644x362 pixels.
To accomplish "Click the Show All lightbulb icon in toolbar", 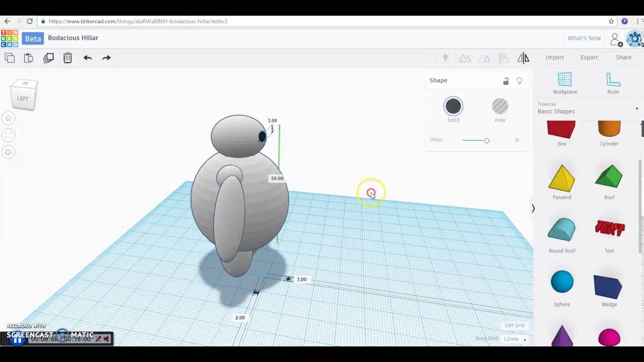I will [445, 58].
